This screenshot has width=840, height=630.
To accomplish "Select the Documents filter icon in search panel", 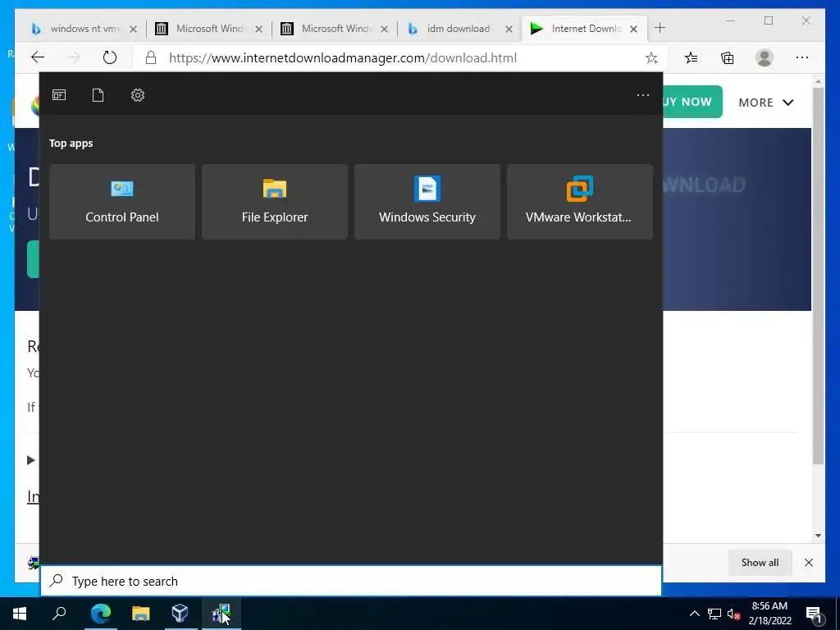I will click(x=98, y=95).
